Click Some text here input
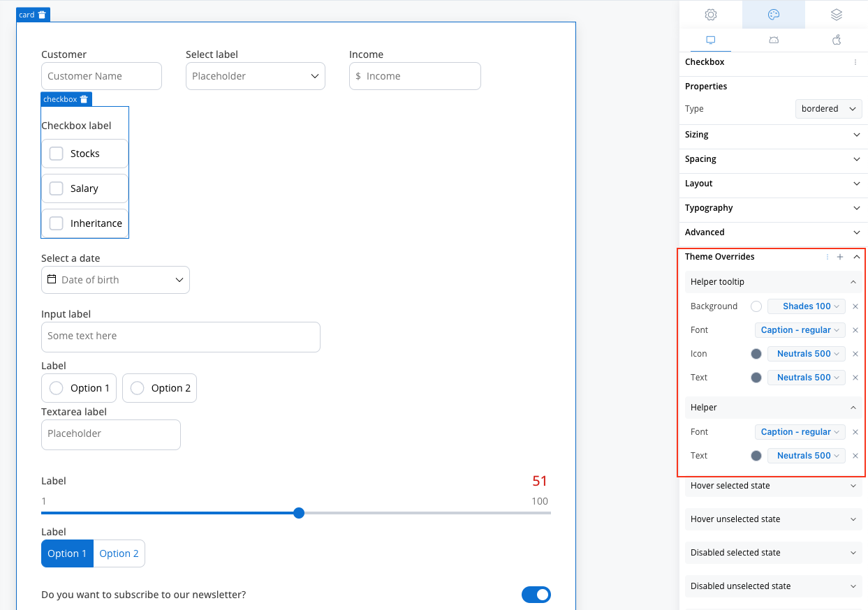868x610 pixels. [x=181, y=337]
